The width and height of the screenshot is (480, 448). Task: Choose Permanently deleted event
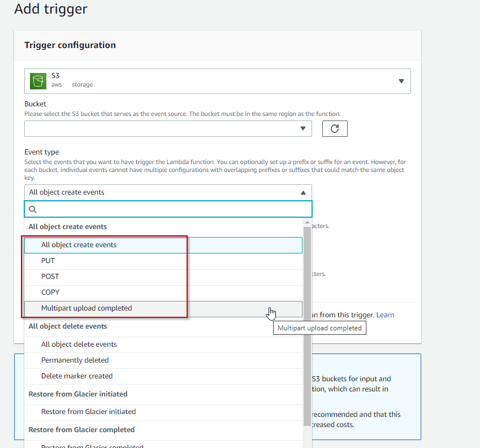tap(163, 360)
